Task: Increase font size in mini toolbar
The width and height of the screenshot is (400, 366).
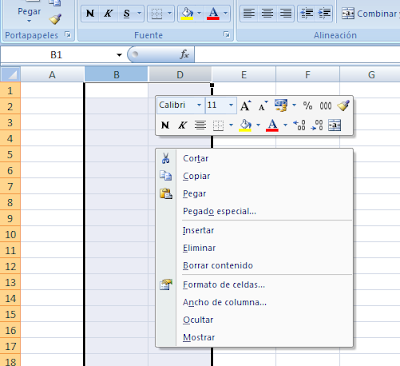Action: pyautogui.click(x=245, y=106)
